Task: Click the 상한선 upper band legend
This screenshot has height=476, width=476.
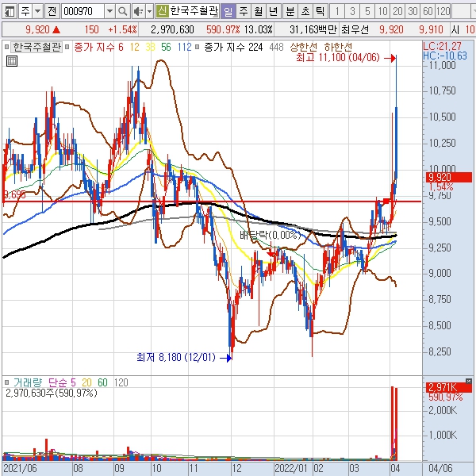Action: click(304, 47)
